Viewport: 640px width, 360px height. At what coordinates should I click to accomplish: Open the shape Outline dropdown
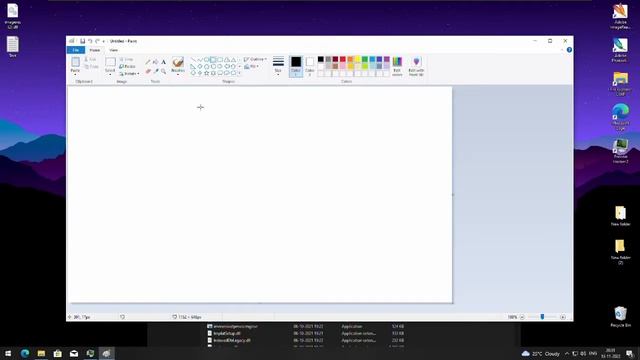point(255,60)
